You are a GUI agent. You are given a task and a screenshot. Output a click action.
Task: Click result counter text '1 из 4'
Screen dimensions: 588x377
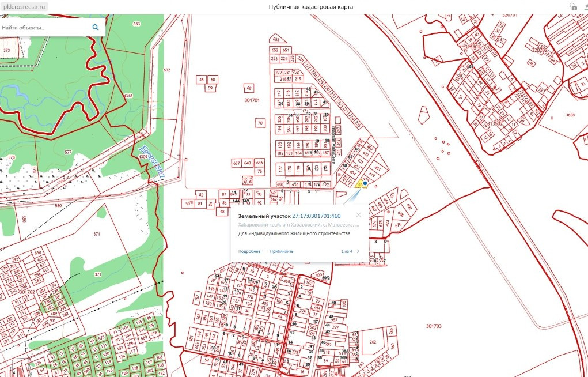[x=347, y=251]
